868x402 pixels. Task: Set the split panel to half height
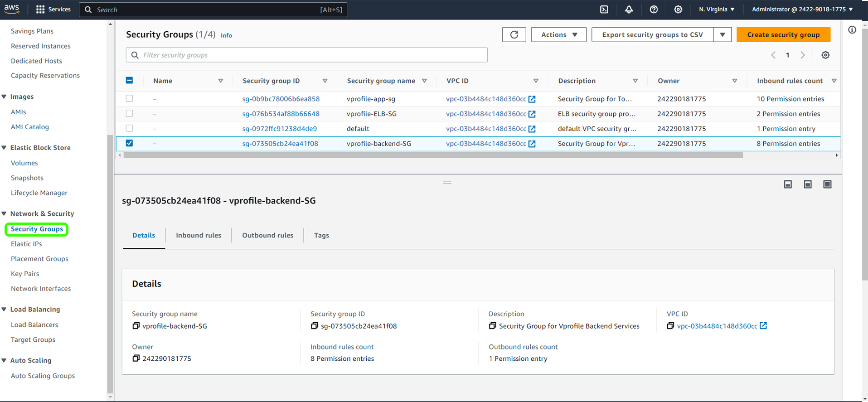pos(808,184)
